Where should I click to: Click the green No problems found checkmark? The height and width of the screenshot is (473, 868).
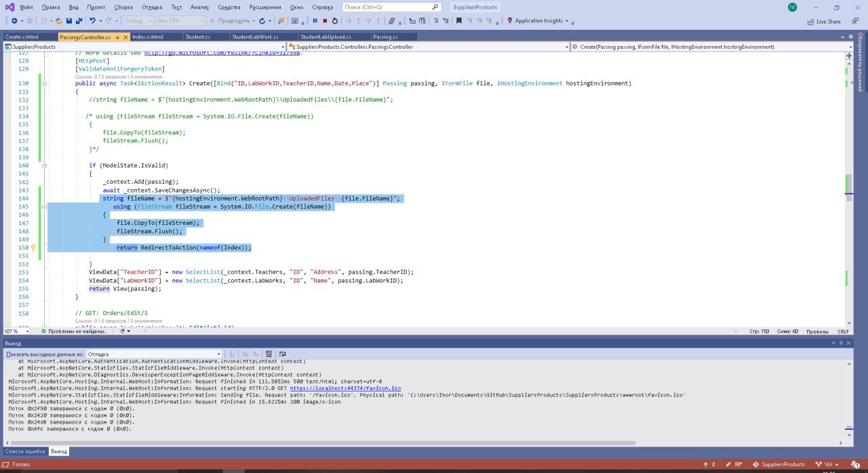[x=44, y=331]
